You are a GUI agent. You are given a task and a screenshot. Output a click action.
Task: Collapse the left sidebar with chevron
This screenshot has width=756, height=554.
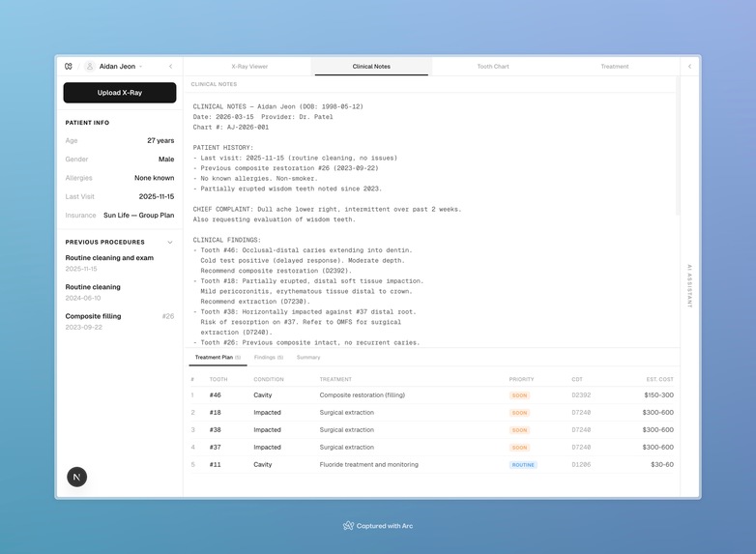pyautogui.click(x=171, y=66)
